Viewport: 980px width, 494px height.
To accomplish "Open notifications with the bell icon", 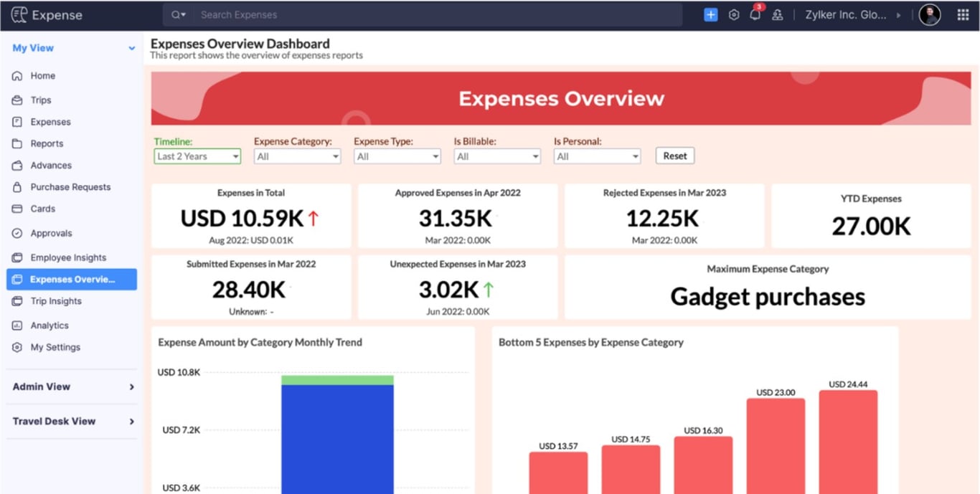I will point(755,14).
